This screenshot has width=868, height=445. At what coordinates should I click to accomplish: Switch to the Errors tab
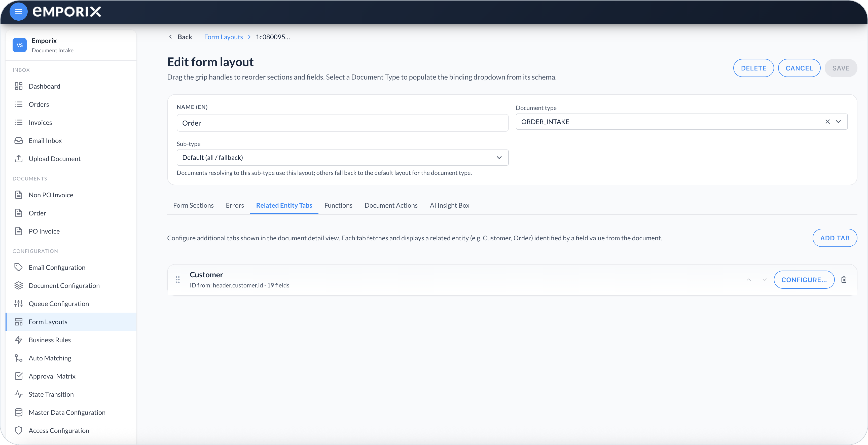pos(235,205)
